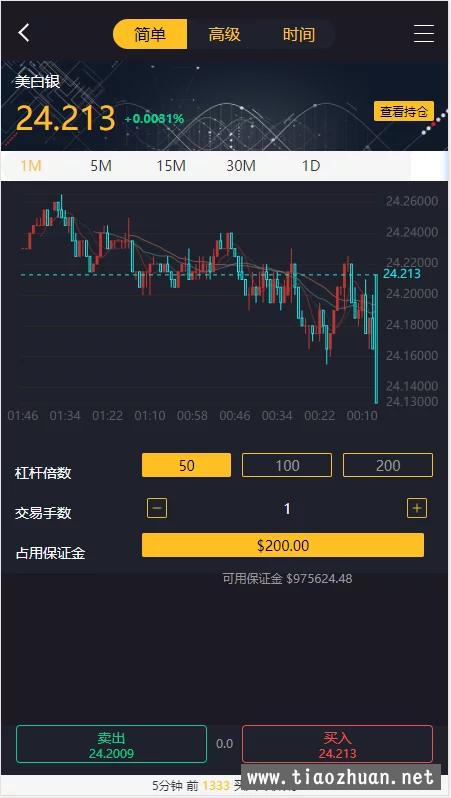Click the trade lots quantity field

[x=287, y=508]
